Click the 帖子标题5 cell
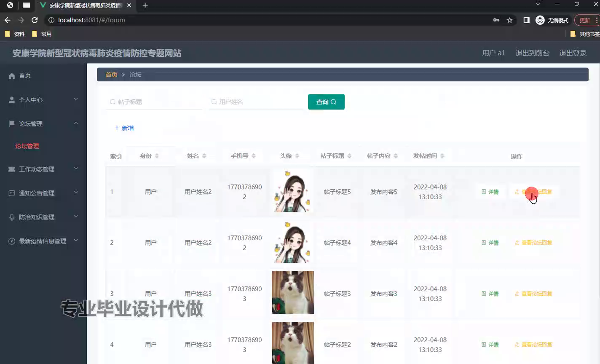 coord(337,192)
